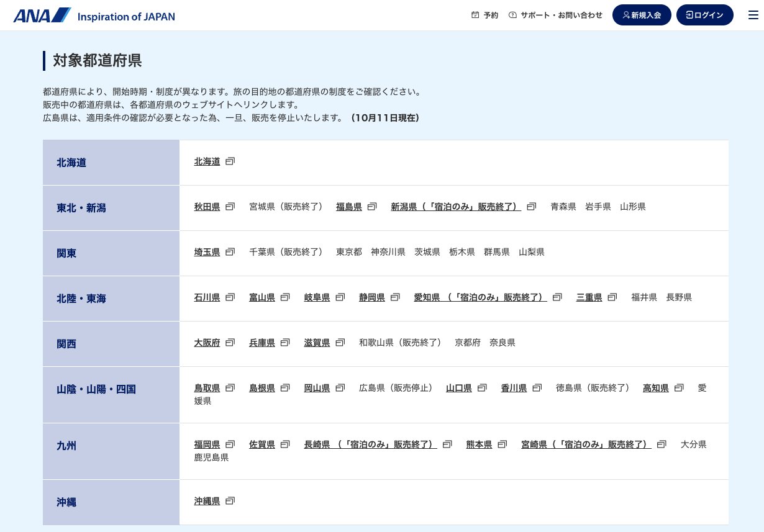This screenshot has height=532, width=764.
Task: Click external-link icon beside 熊本県
Action: pyautogui.click(x=503, y=444)
